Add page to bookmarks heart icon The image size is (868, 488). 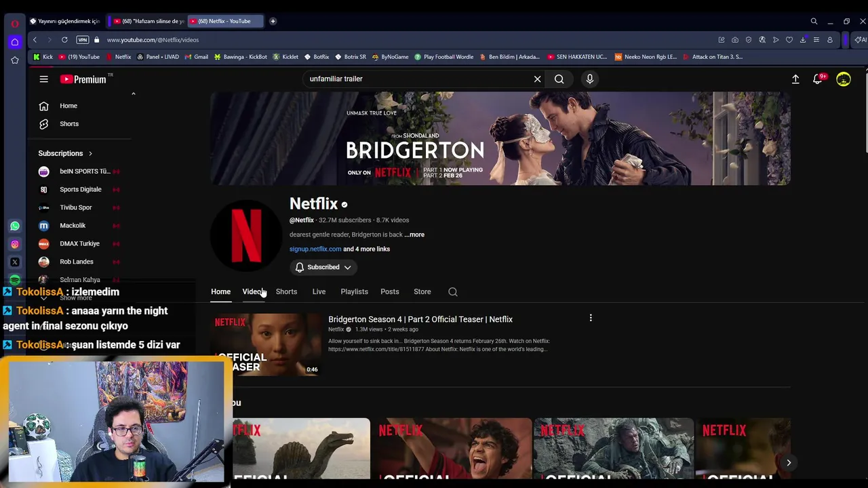click(x=789, y=40)
